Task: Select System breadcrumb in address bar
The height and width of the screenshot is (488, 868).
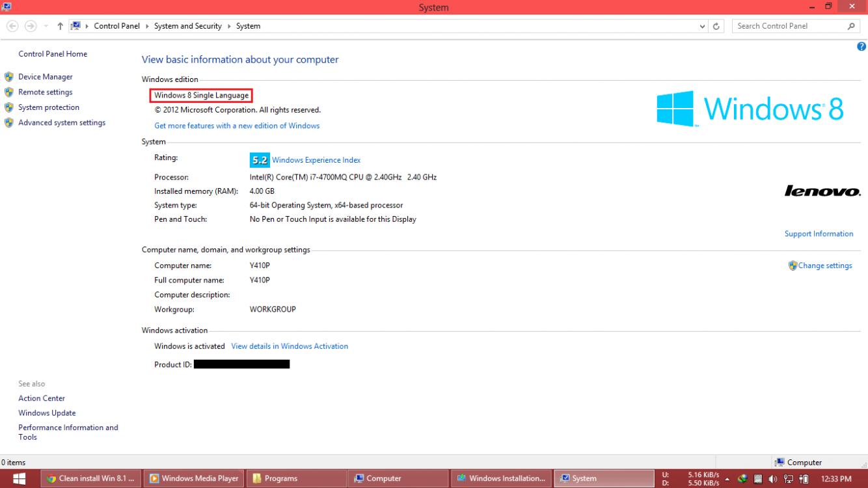Action: pos(248,26)
